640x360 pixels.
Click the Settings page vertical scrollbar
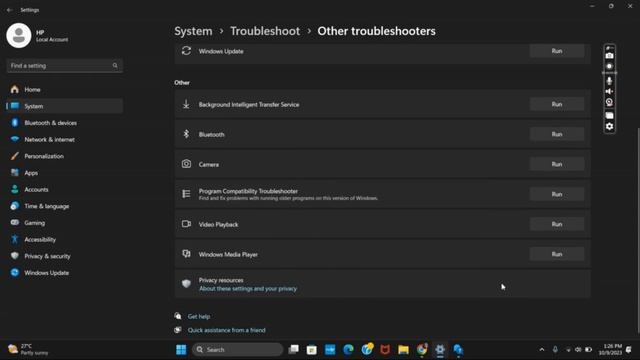pos(638,231)
